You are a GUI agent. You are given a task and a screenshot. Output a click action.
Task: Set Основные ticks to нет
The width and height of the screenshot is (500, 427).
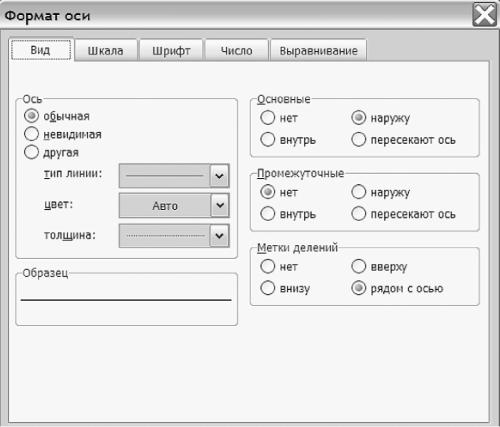(x=268, y=118)
